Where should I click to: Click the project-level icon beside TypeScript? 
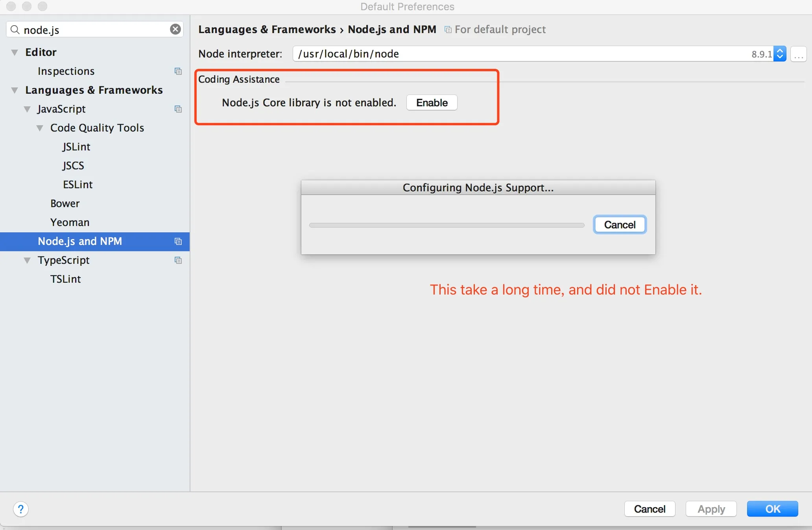tap(178, 260)
